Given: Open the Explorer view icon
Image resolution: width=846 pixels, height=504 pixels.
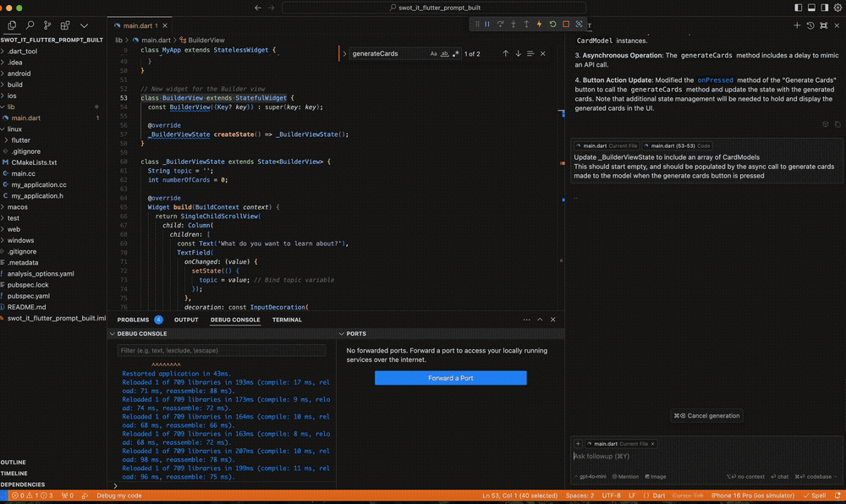Looking at the screenshot, I should coord(12,25).
